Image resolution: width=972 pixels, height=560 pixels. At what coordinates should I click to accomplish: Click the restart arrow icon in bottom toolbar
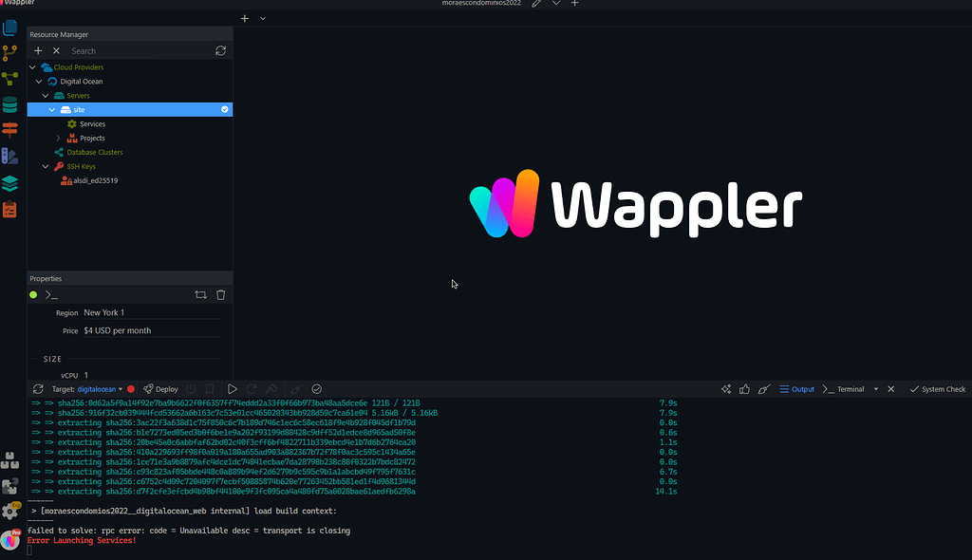coord(251,389)
